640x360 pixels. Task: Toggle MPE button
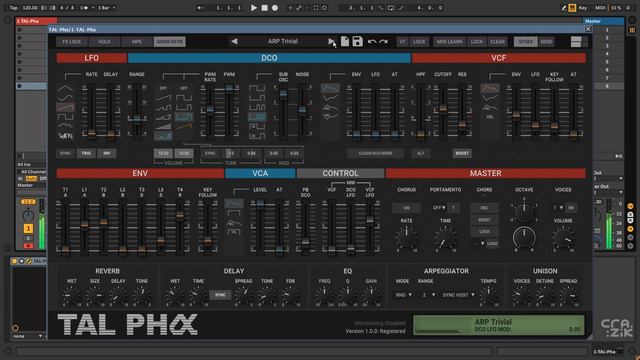click(x=137, y=42)
